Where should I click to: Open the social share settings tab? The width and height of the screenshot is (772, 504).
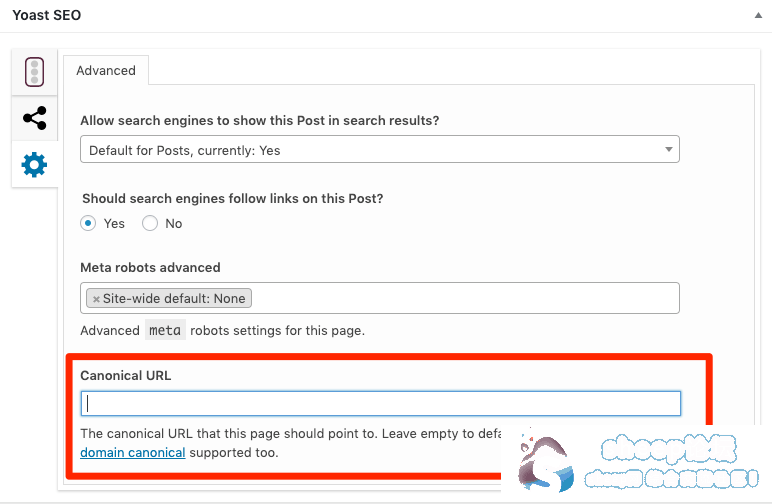[x=34, y=118]
